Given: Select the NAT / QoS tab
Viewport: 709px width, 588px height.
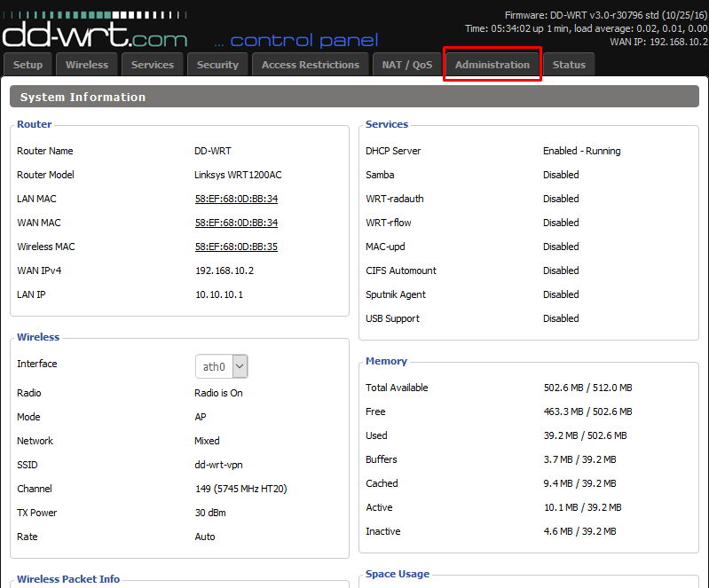Looking at the screenshot, I should (x=407, y=65).
